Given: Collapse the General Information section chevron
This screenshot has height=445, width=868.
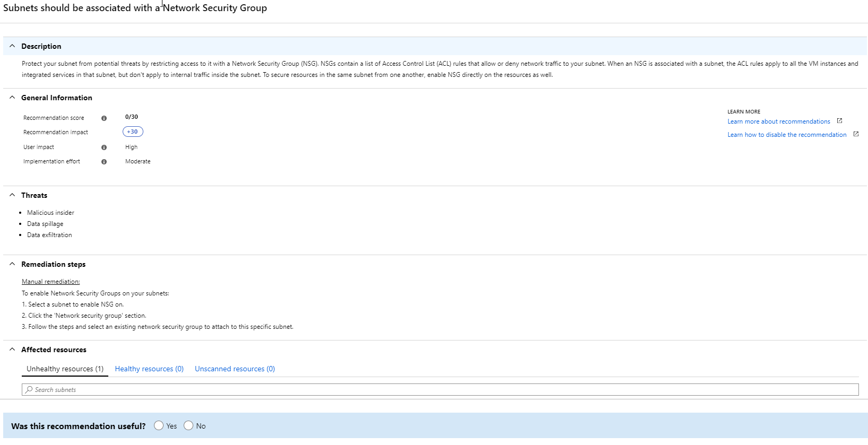Looking at the screenshot, I should point(12,98).
